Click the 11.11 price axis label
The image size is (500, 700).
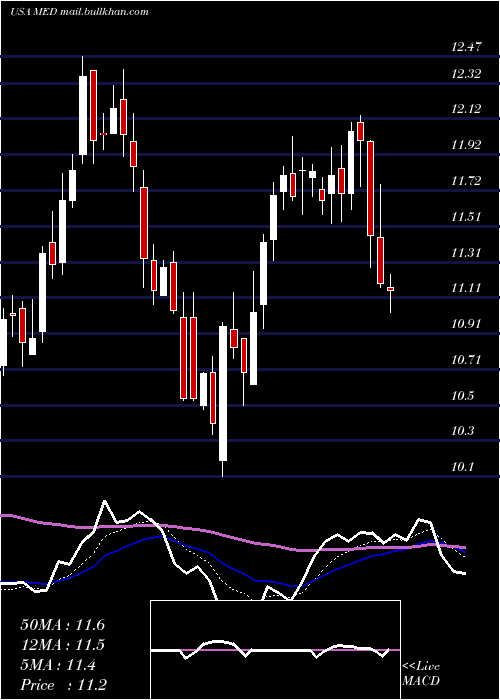coord(466,288)
